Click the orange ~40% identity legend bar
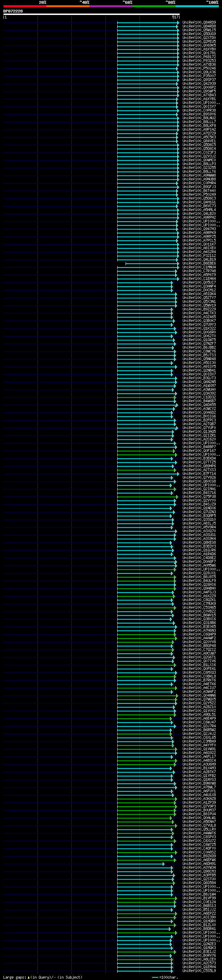 click(x=68, y=6)
